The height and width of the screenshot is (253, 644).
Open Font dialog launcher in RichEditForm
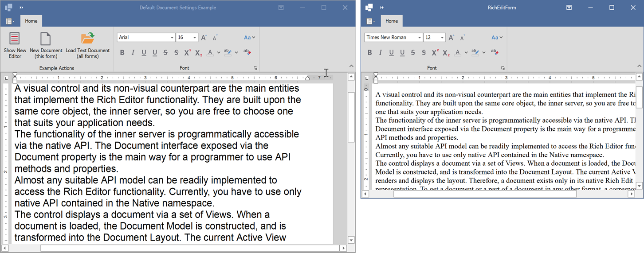point(503,68)
